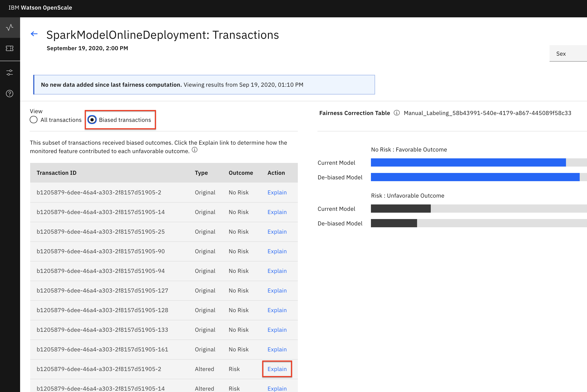Click the Transaction ID column header

57,173
